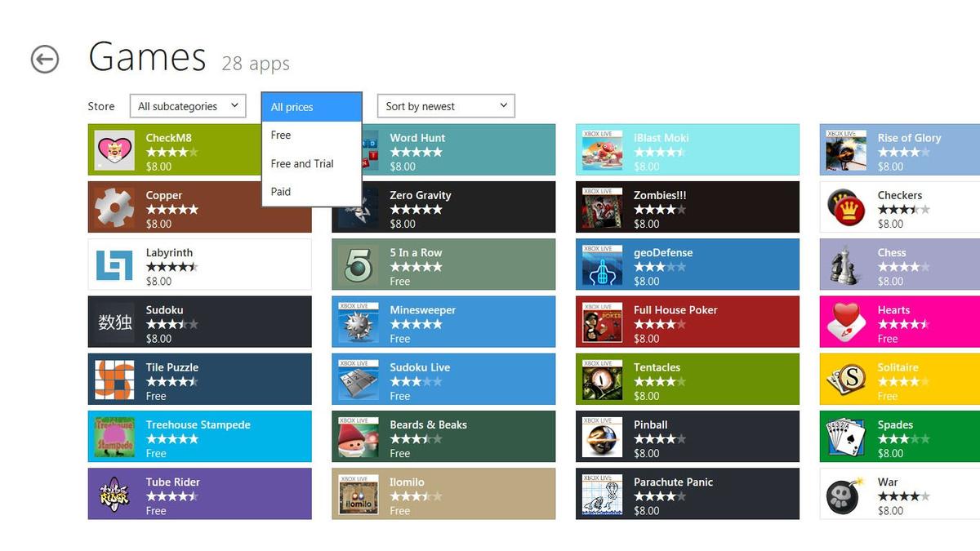Image resolution: width=980 pixels, height=551 pixels.
Task: Click the Spades cards icon
Action: [846, 437]
